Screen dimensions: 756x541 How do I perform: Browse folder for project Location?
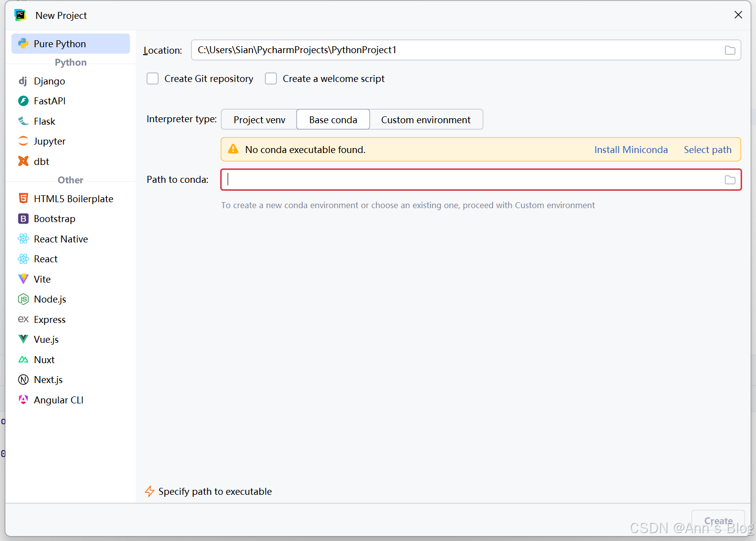coord(730,50)
